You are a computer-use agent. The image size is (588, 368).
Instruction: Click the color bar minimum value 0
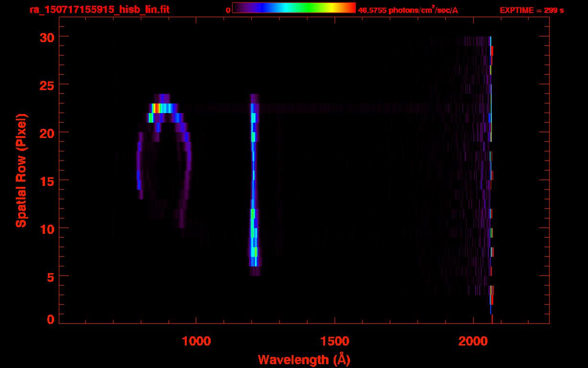click(228, 10)
